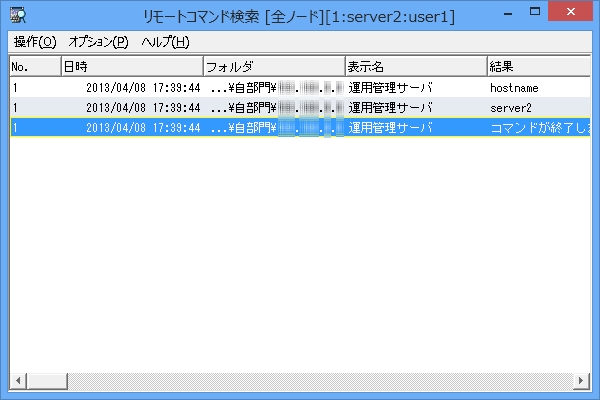Click 運用管理サーバ in the hostname row
600x400 pixels.
(x=390, y=88)
